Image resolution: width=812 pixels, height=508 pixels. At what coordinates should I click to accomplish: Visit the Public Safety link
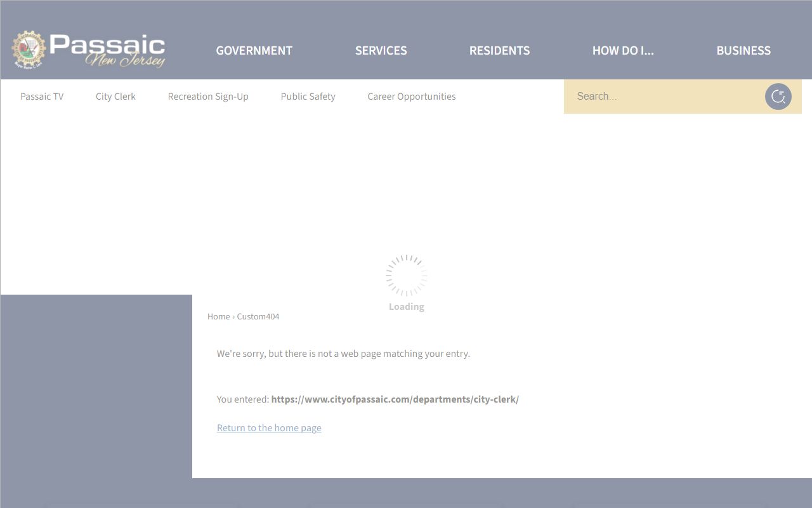308,97
